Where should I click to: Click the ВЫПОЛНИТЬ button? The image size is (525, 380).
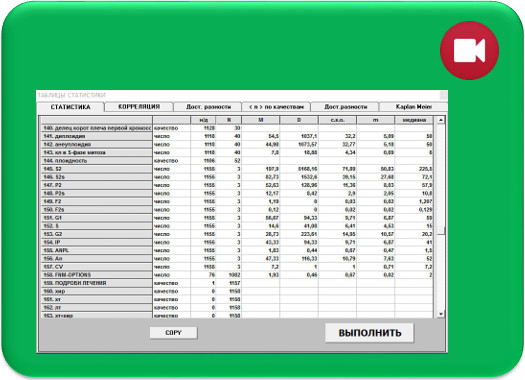pyautogui.click(x=369, y=333)
